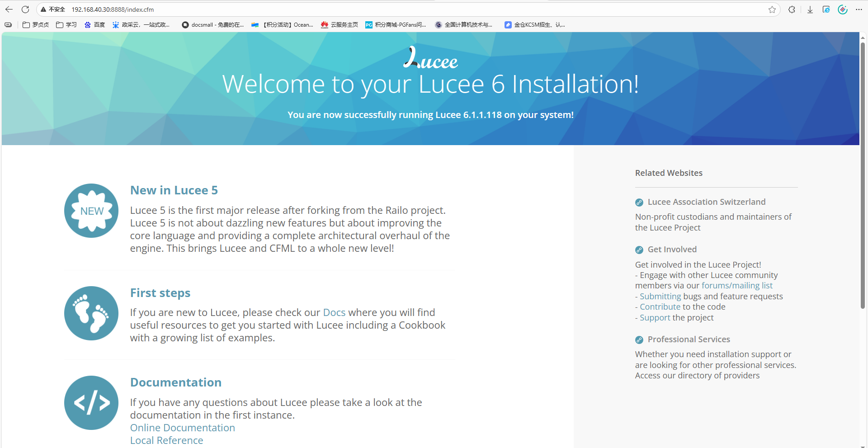Click the page's vertical scrollbar thumb
Viewport: 868px width, 448px height.
click(863, 176)
